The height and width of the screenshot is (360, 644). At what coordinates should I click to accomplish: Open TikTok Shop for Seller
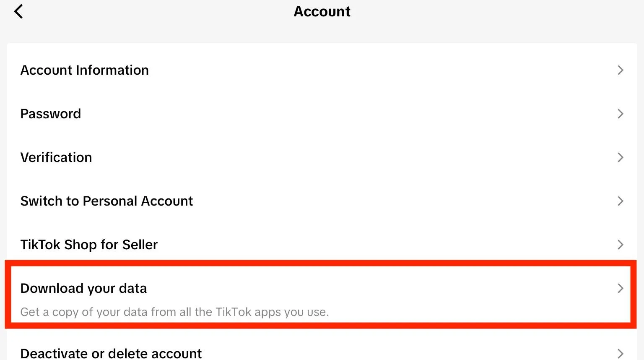[x=89, y=245]
